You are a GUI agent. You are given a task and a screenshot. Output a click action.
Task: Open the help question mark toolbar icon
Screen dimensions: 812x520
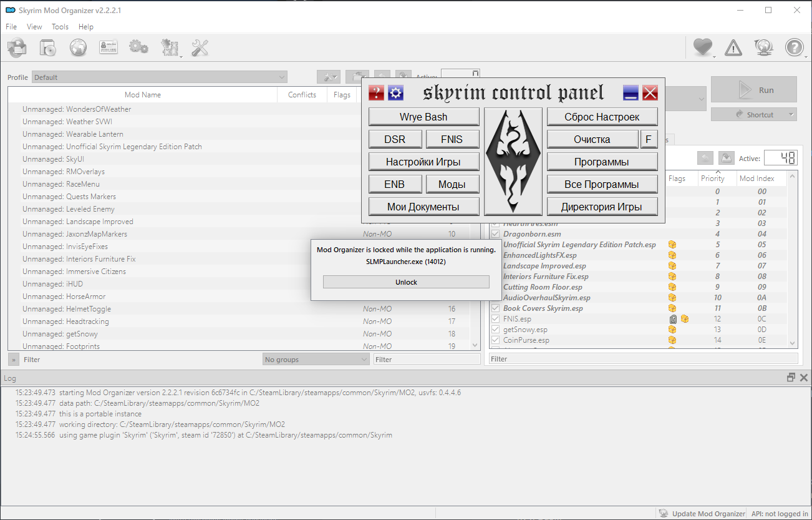795,47
